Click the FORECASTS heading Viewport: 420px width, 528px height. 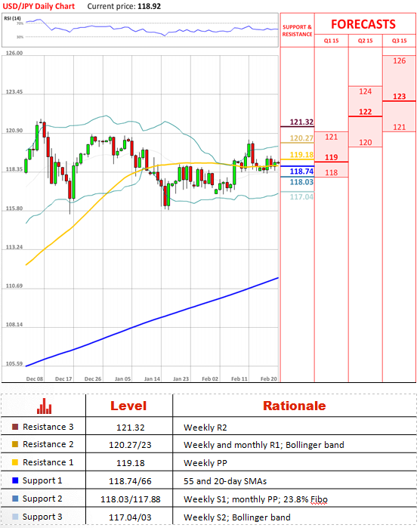[x=363, y=24]
